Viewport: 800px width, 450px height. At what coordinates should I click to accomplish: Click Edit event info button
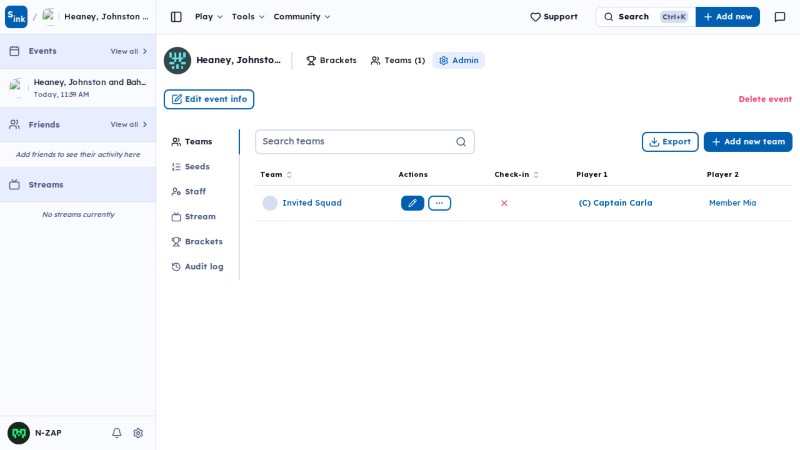tap(209, 99)
